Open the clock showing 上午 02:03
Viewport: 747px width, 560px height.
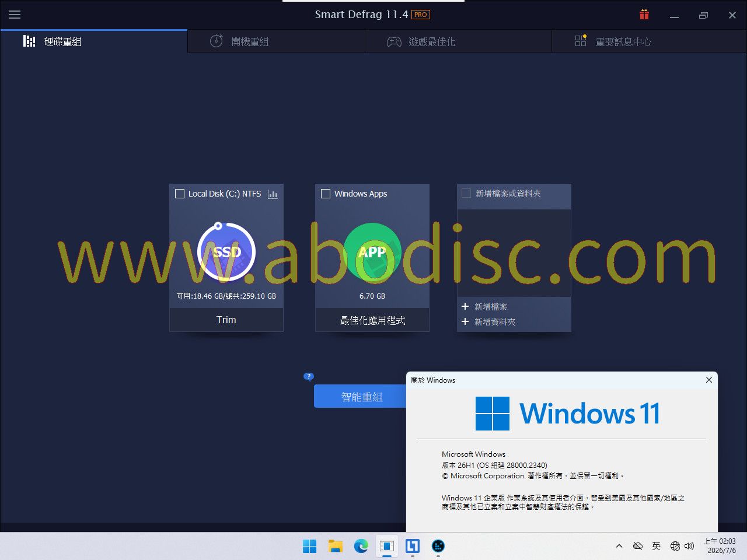pyautogui.click(x=720, y=546)
